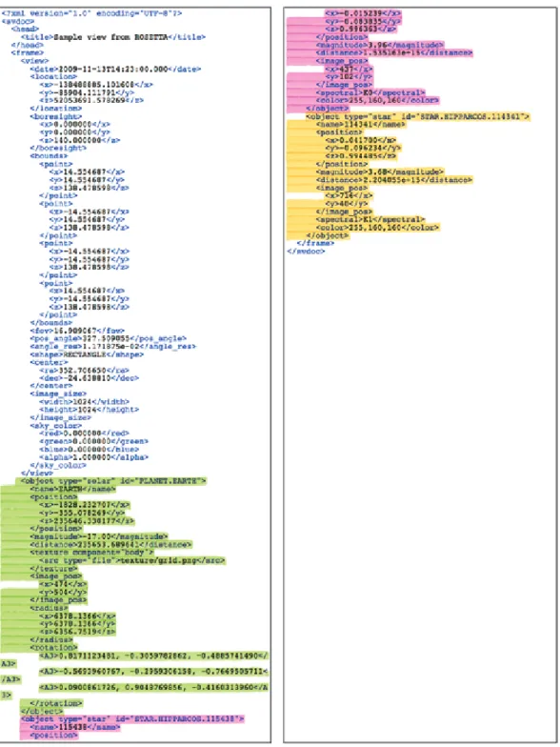
Task: Click the yellow-highlighted image_pos '<x>714</x>' line
Action: click(349, 196)
